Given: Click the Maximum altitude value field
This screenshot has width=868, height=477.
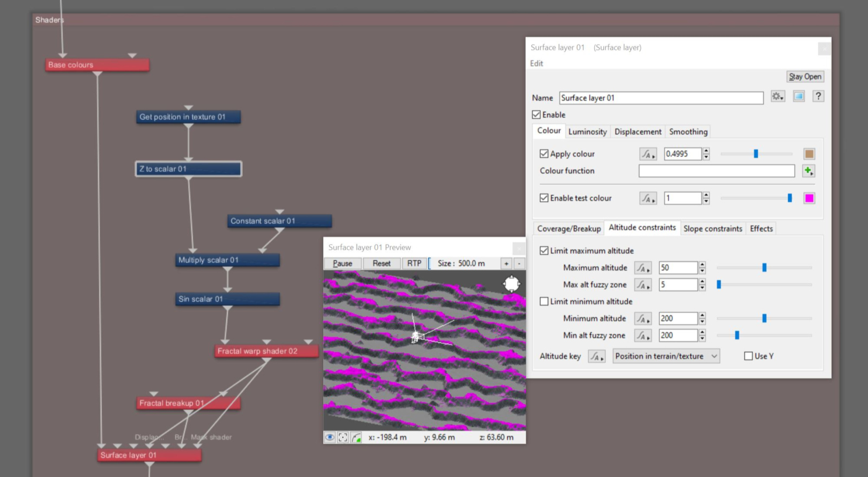Looking at the screenshot, I should [678, 268].
